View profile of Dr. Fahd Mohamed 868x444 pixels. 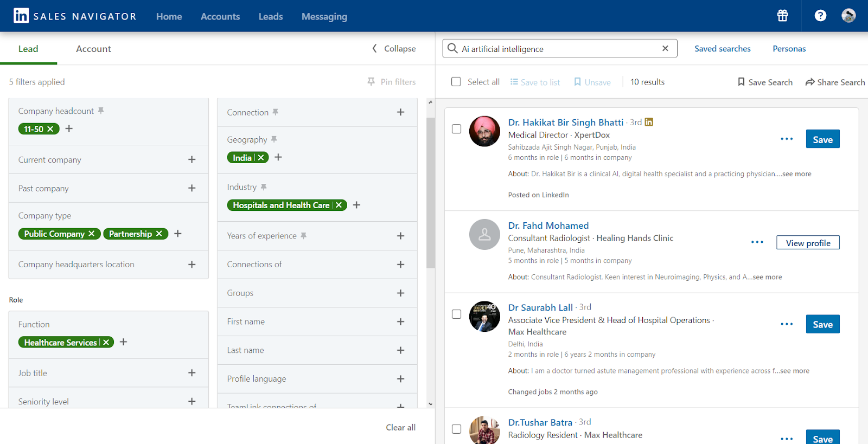pyautogui.click(x=808, y=243)
